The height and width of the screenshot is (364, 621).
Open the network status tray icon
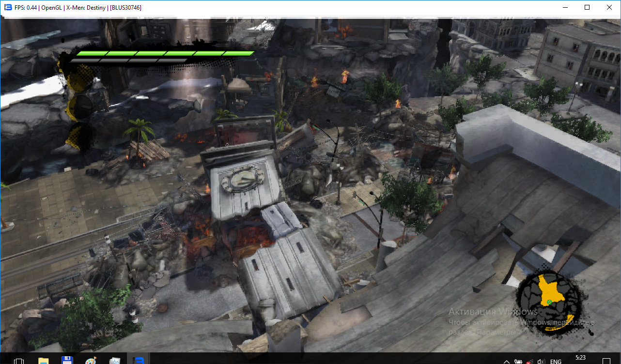pyautogui.click(x=530, y=361)
